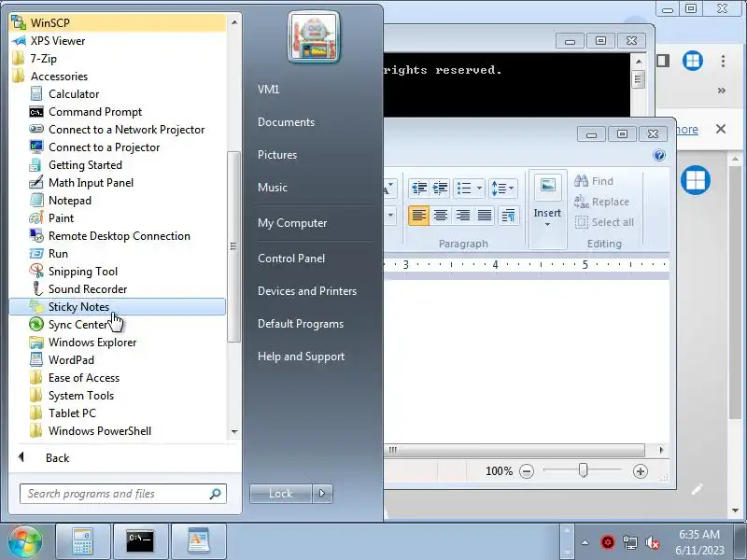
Task: Open the shutdown options arrow next to Lock
Action: point(322,494)
